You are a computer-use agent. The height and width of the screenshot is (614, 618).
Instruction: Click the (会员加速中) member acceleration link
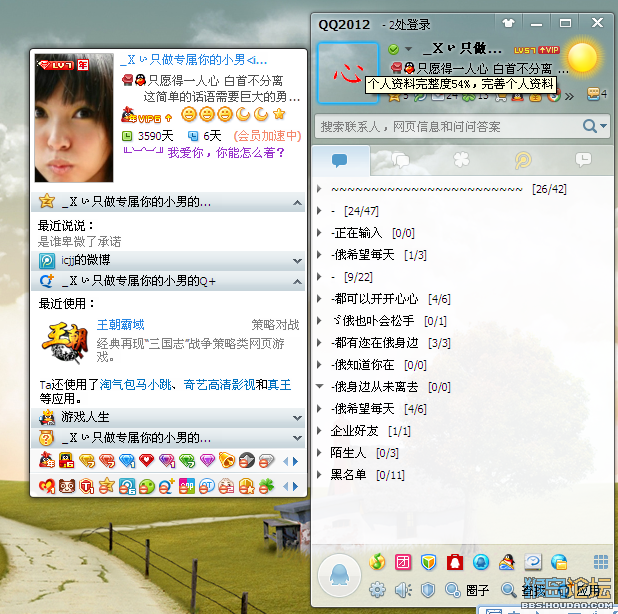coord(268,136)
